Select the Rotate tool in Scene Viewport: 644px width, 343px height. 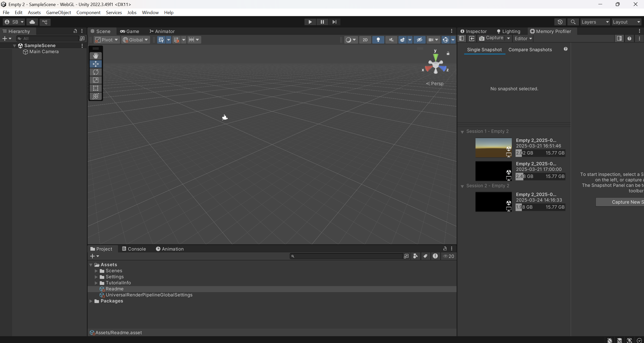[x=96, y=72]
